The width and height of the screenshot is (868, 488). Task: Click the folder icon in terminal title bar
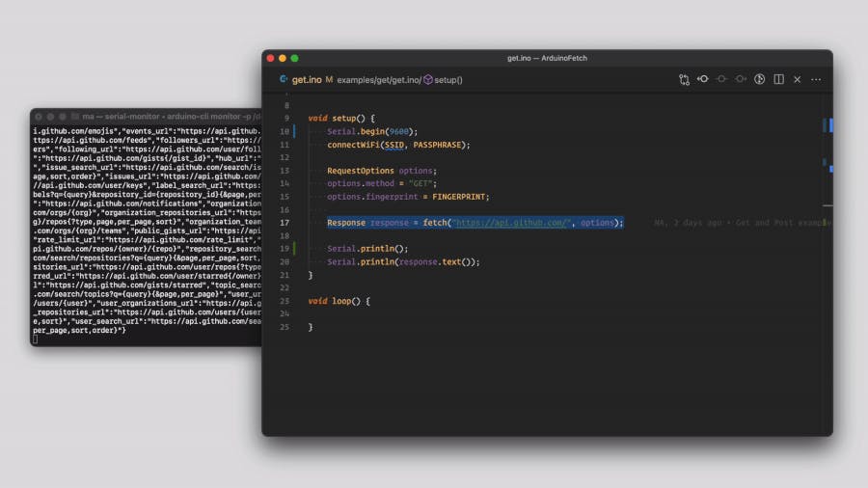[x=74, y=116]
